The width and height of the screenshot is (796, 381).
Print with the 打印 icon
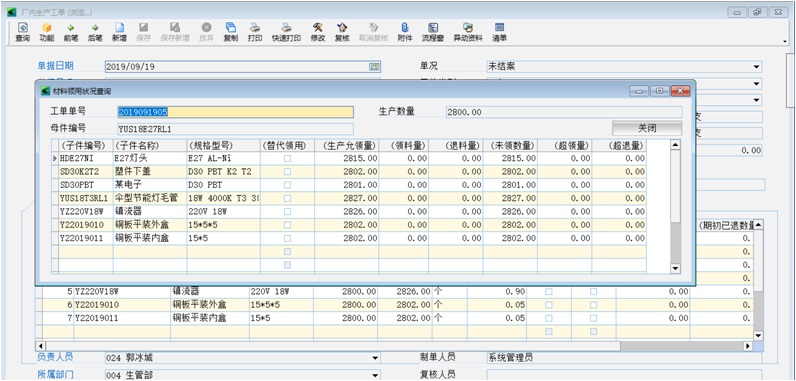click(255, 32)
